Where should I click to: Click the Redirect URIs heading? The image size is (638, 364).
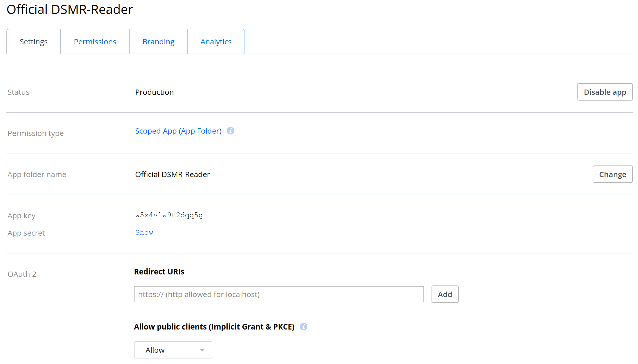159,272
